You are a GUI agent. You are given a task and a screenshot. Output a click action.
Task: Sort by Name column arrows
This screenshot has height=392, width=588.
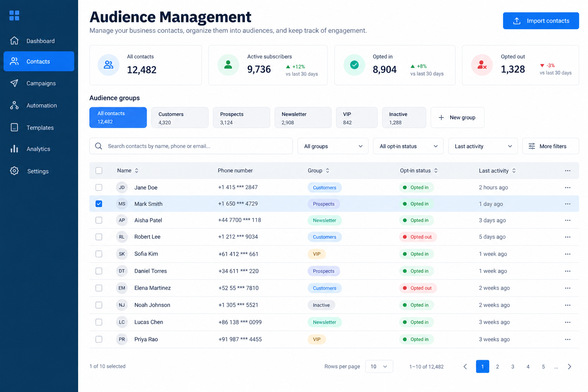[137, 171]
